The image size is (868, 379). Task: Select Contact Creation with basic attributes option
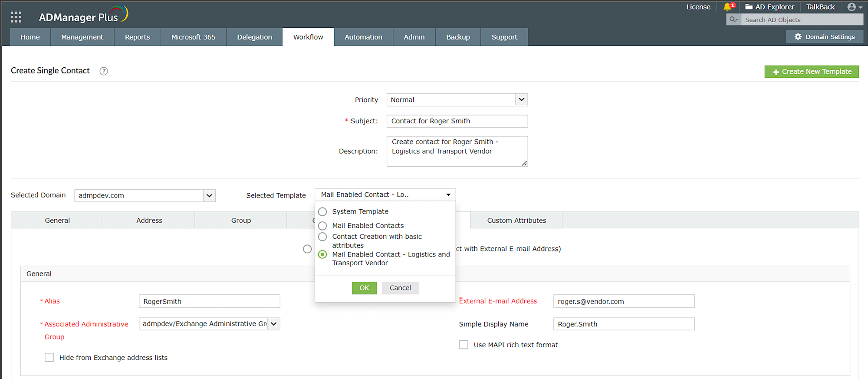click(322, 237)
